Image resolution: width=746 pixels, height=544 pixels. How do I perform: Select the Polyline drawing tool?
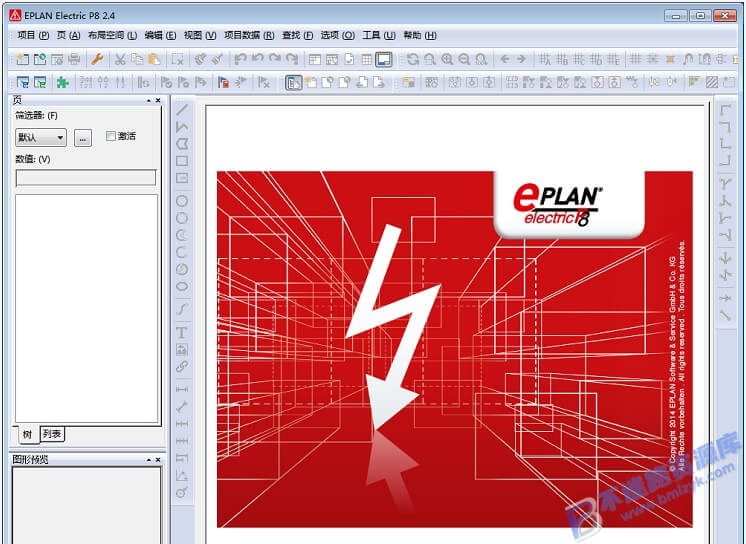(182, 127)
